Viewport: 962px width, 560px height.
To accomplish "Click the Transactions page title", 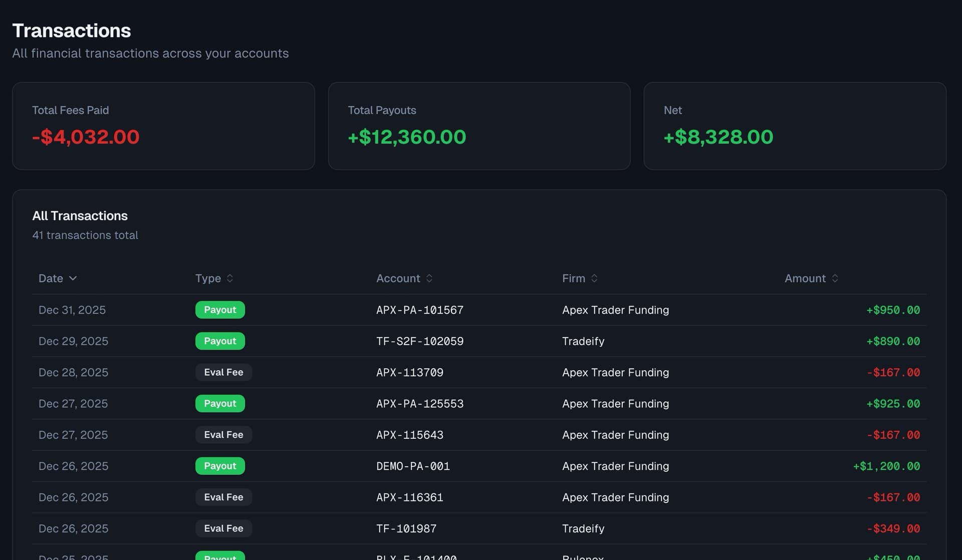I will [x=72, y=31].
